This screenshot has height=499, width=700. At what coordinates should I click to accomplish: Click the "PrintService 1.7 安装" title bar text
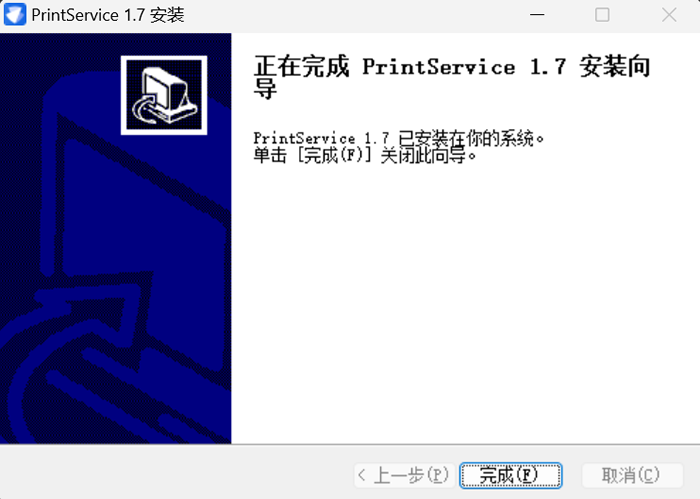pyautogui.click(x=108, y=15)
